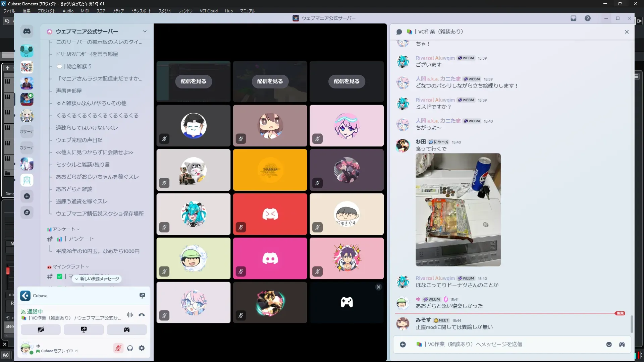Click the discover servers compass icon

click(27, 213)
